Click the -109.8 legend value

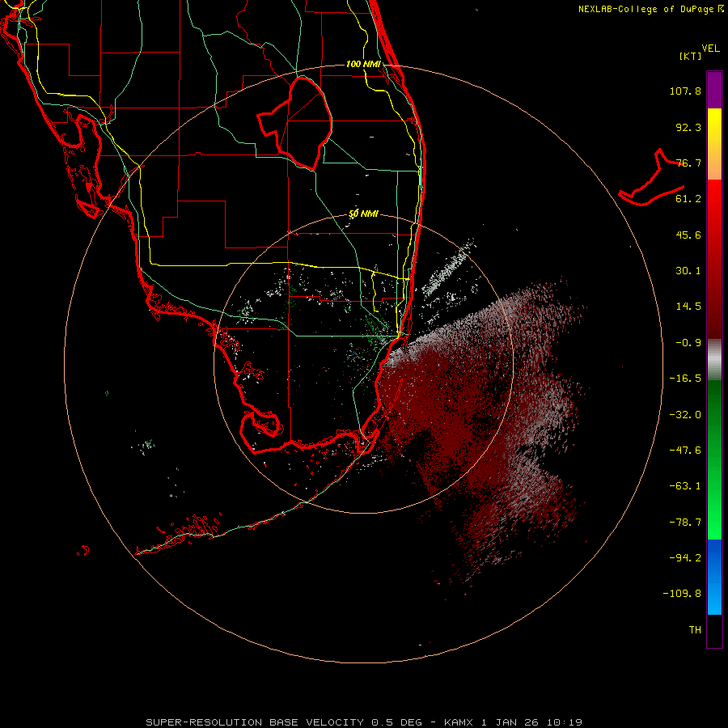(682, 594)
